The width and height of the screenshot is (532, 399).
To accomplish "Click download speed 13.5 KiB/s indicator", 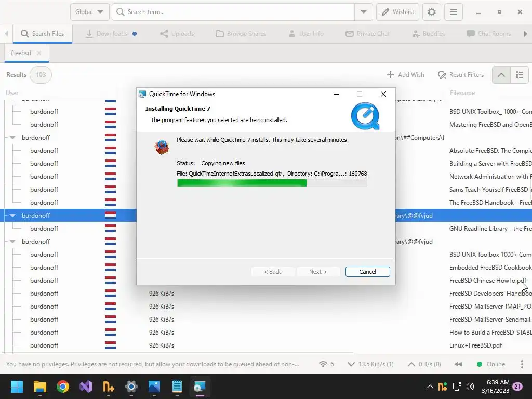I will click(370, 364).
